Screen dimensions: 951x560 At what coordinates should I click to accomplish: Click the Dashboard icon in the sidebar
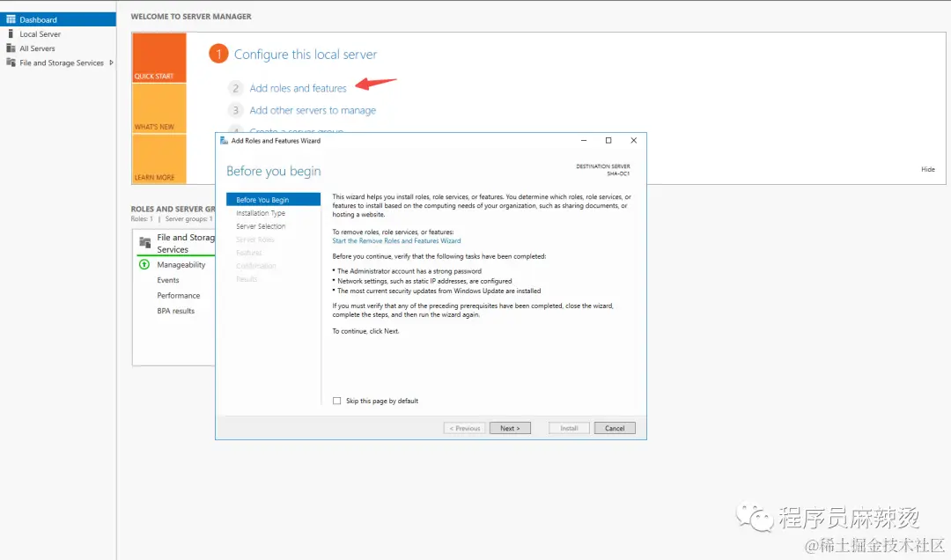[x=11, y=19]
